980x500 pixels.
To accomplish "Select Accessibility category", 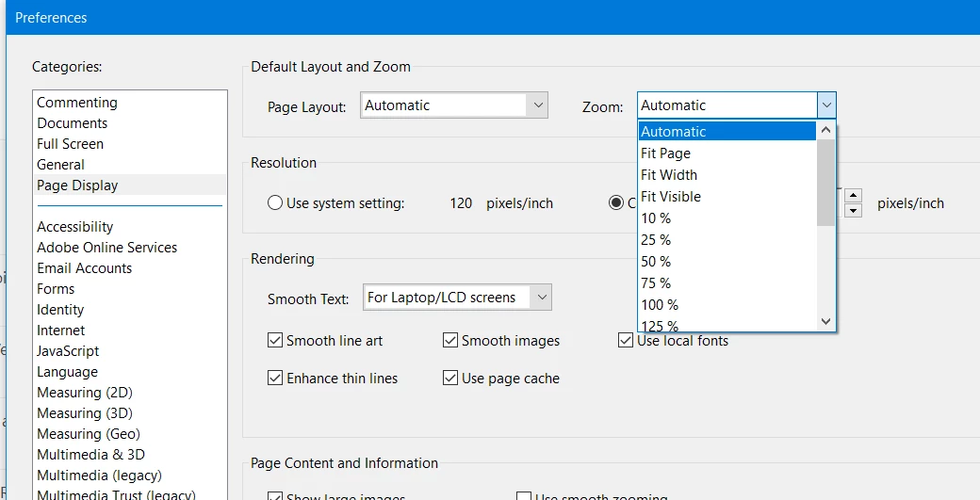I will pyautogui.click(x=75, y=227).
